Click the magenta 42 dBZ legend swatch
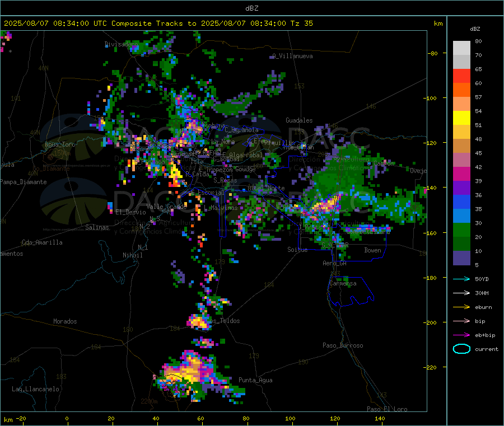The height and width of the screenshot is (426, 504). click(x=461, y=174)
